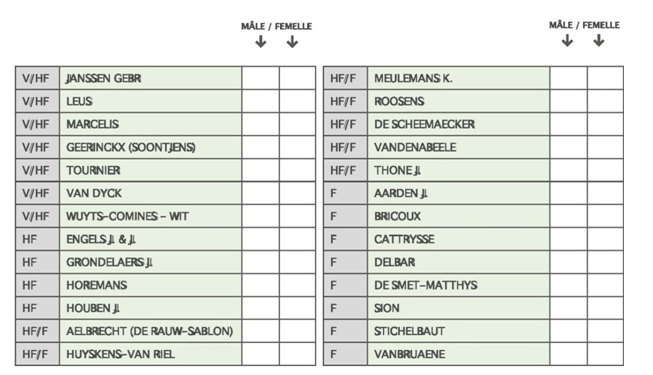Click the left table's MÂLE down arrow
This screenshot has width=653, height=375.
261,42
